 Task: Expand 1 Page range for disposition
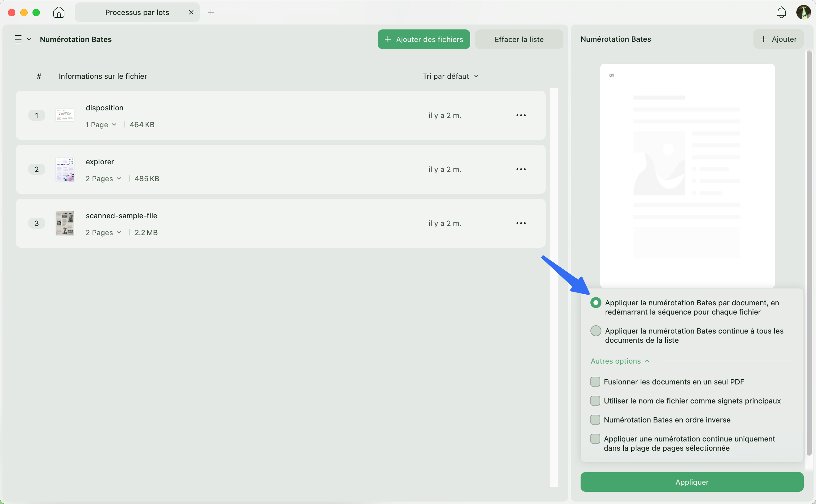coord(101,125)
